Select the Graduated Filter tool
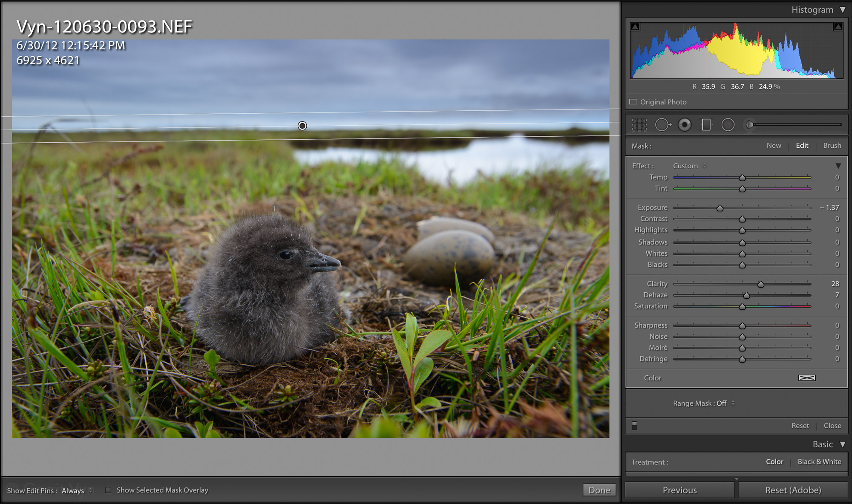This screenshot has width=852, height=504. point(706,124)
